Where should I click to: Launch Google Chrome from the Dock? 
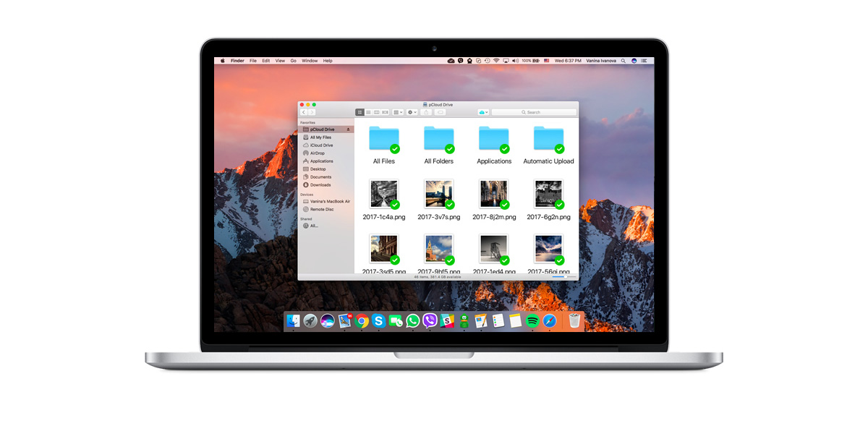point(362,321)
